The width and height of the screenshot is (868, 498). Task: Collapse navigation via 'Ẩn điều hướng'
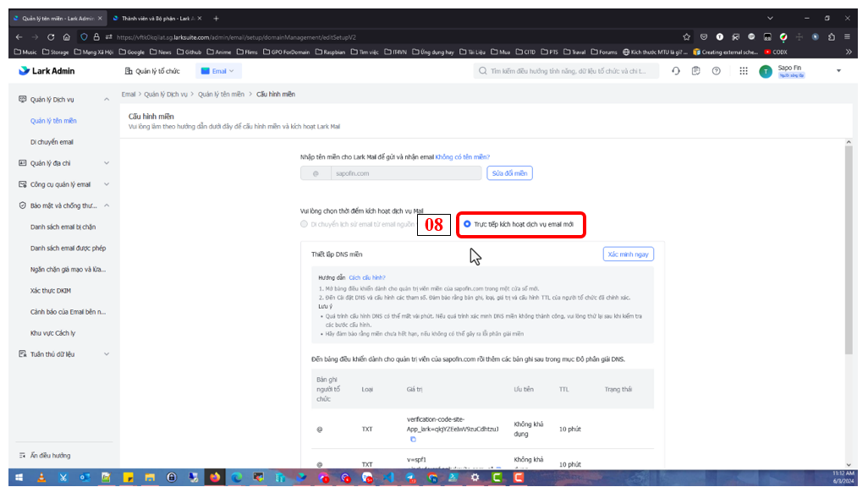[45, 456]
